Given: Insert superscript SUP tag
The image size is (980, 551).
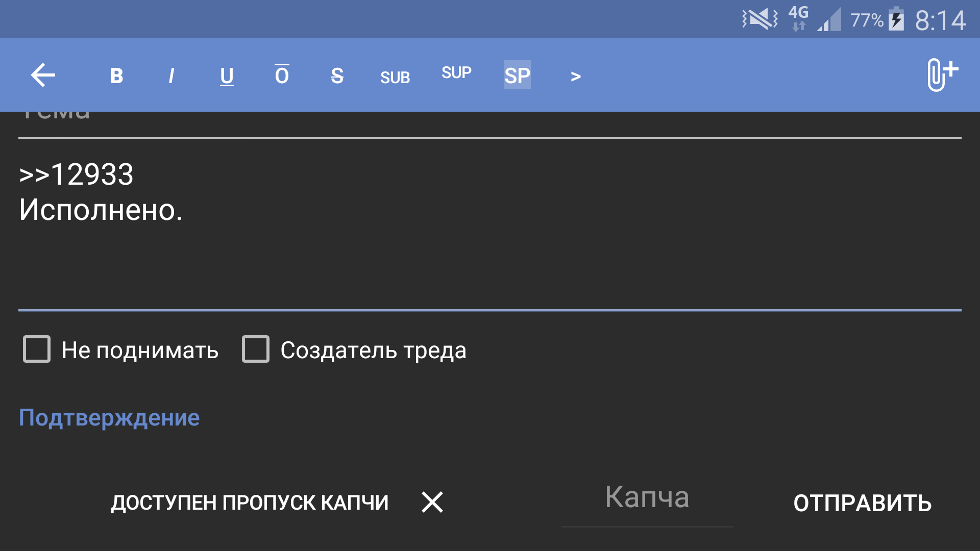Looking at the screenshot, I should click(456, 73).
